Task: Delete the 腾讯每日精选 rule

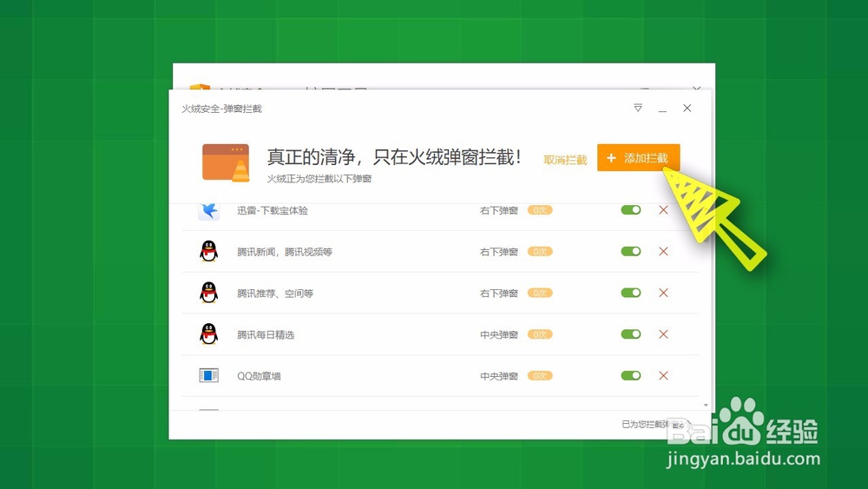Action: pos(663,334)
